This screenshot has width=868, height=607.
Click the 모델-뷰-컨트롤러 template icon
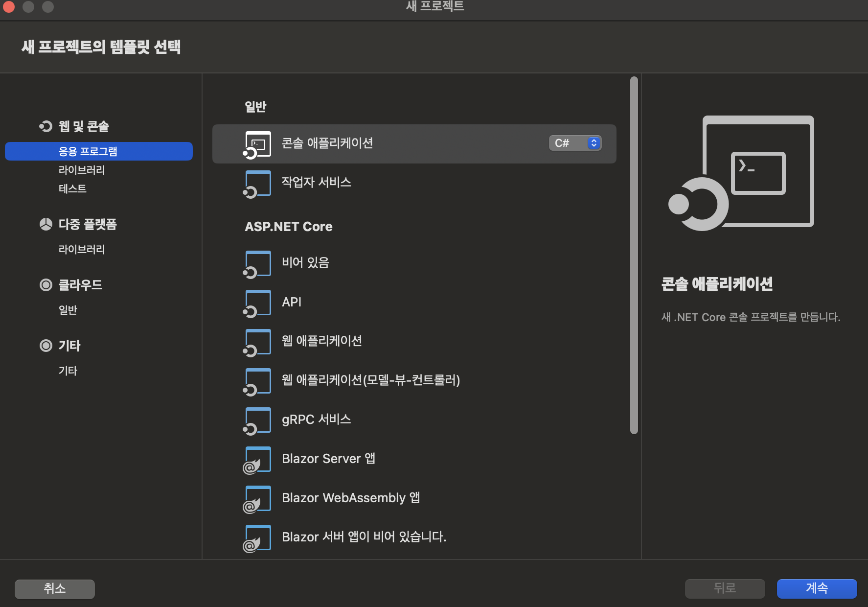pos(257,382)
